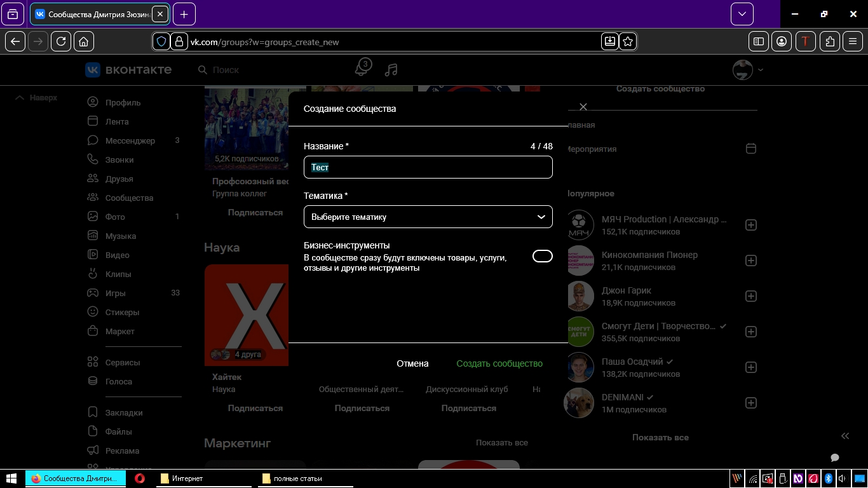The image size is (868, 488).
Task: Add МЯЧ Production with plus icon
Action: pyautogui.click(x=750, y=225)
